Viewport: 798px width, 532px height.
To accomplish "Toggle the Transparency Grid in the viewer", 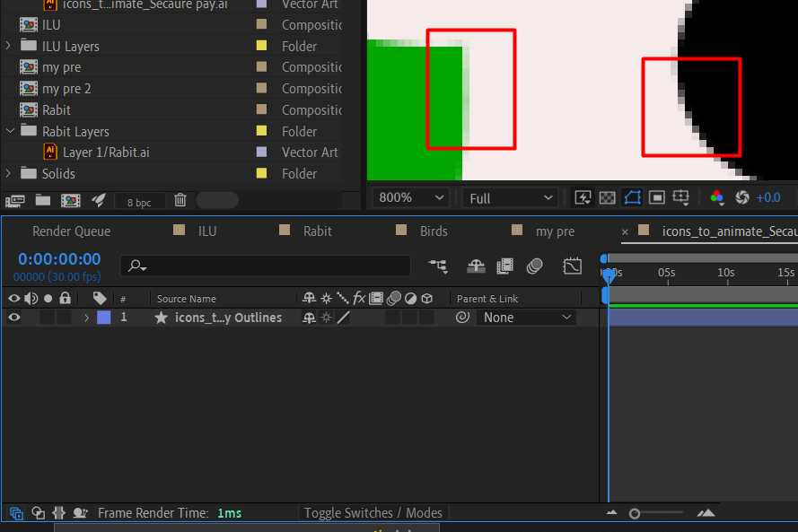I will (x=607, y=197).
